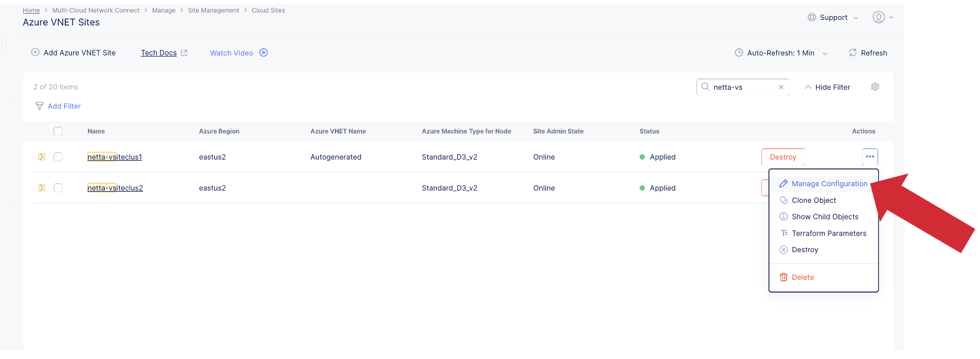Click the funnel icon next to Add Filter

click(39, 106)
